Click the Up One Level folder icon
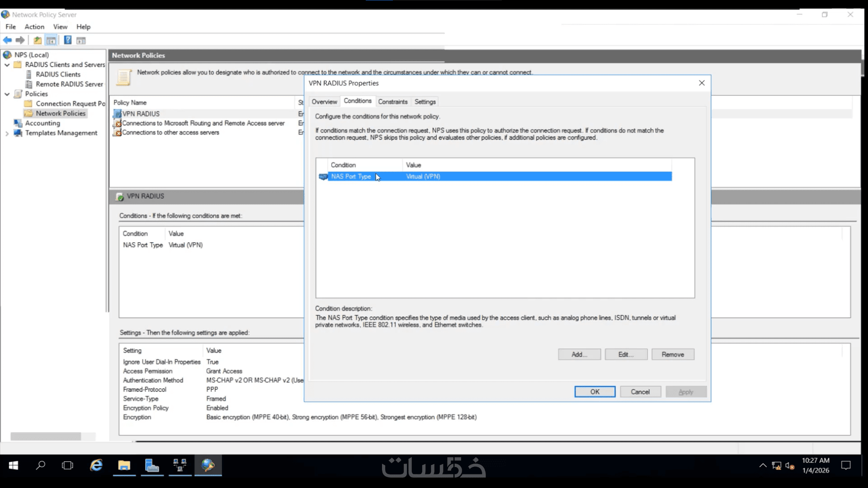868x488 pixels. pyautogui.click(x=38, y=40)
